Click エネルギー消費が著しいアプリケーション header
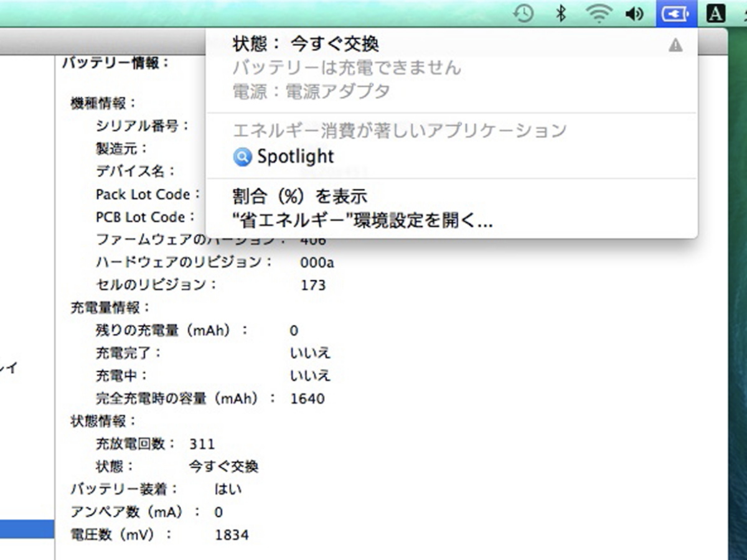Screen dimensions: 747x560 [x=400, y=130]
